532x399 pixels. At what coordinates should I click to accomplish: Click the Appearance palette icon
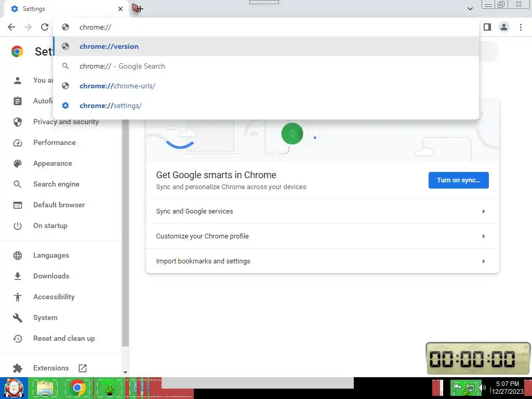click(x=17, y=164)
